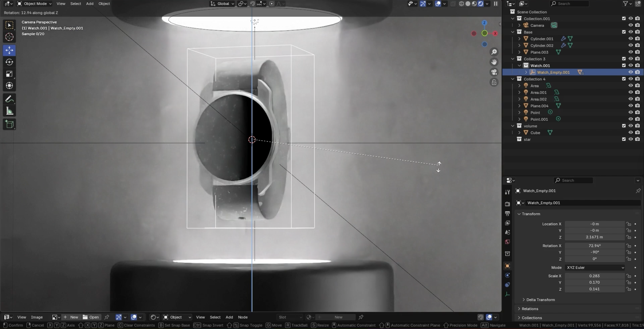Open the Object Mode dropdown
Image resolution: width=644 pixels, height=329 pixels.
tap(34, 4)
